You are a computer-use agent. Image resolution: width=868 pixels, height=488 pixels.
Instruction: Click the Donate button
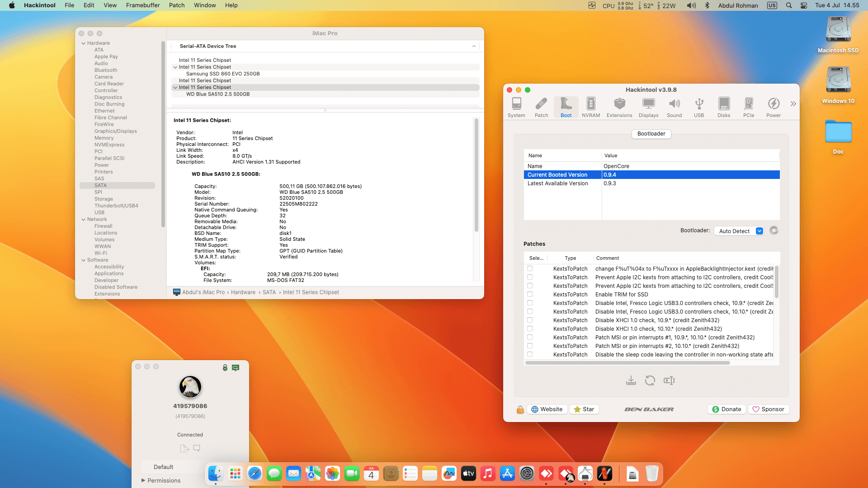726,409
